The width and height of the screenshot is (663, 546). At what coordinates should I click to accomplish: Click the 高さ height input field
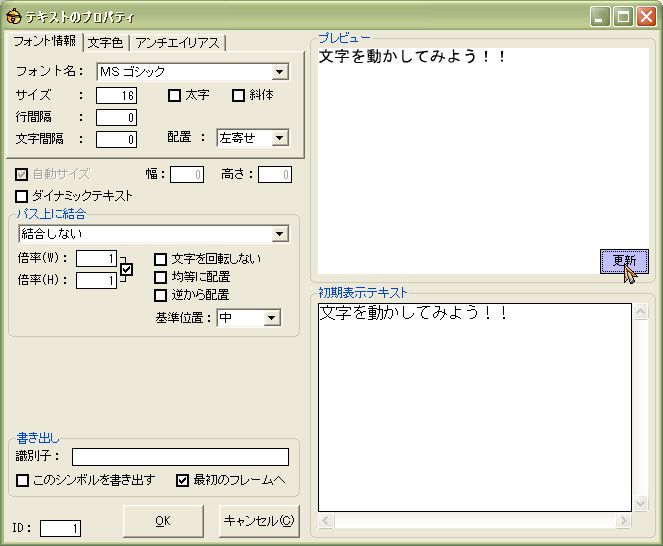[x=275, y=175]
